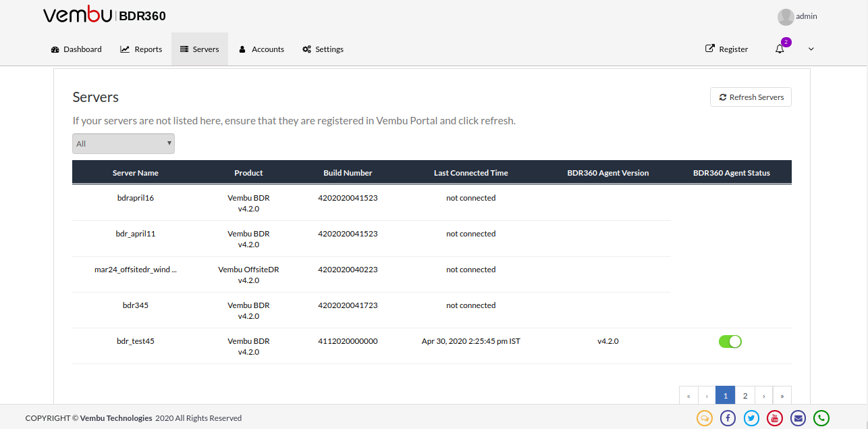Jump to first page with « button
This screenshot has height=429, width=868.
[688, 396]
